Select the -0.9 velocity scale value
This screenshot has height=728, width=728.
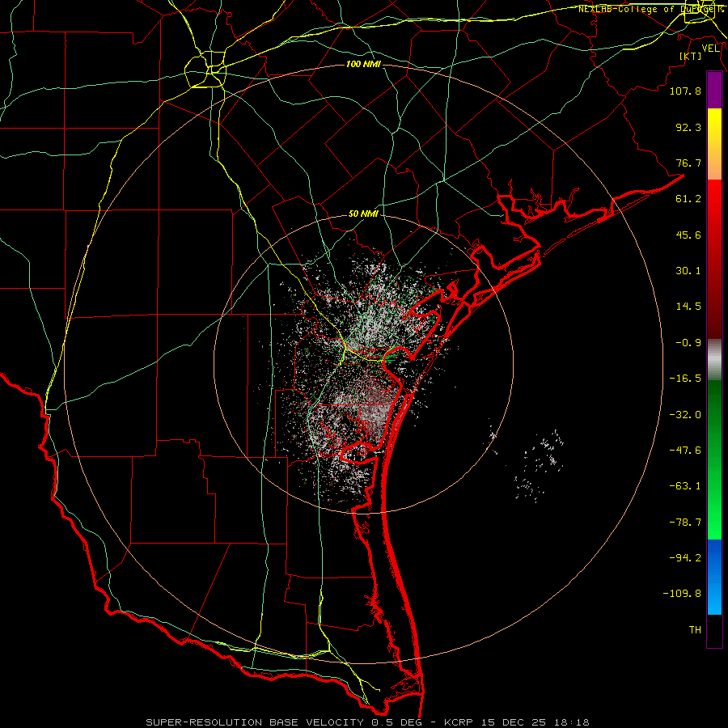688,343
